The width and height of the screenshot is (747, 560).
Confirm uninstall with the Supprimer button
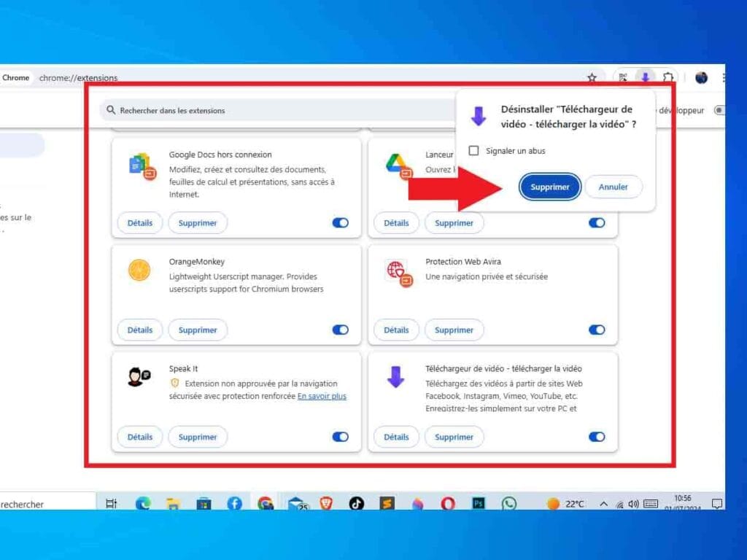click(549, 187)
